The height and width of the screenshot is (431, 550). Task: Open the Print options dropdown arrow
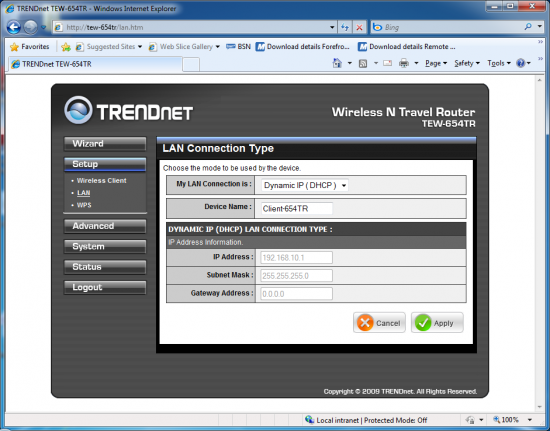416,63
